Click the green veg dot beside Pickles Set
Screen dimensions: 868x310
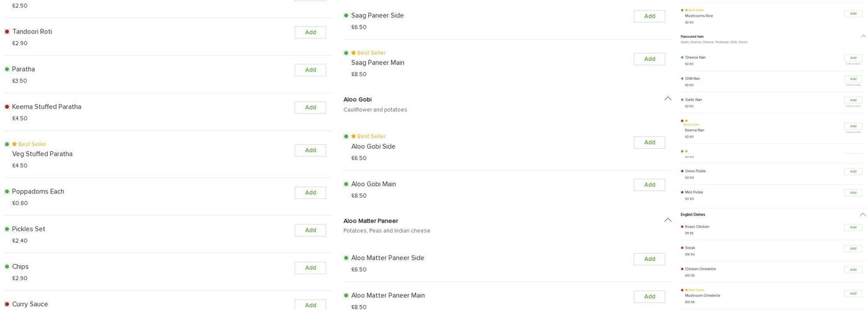pos(7,229)
